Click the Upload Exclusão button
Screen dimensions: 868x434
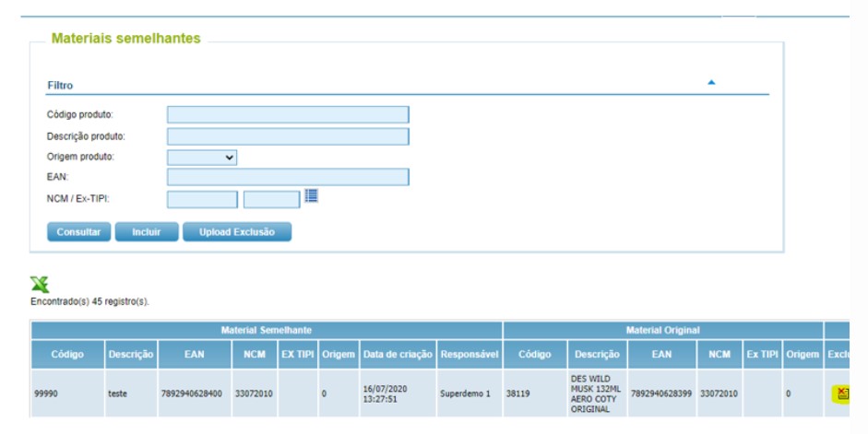(237, 231)
